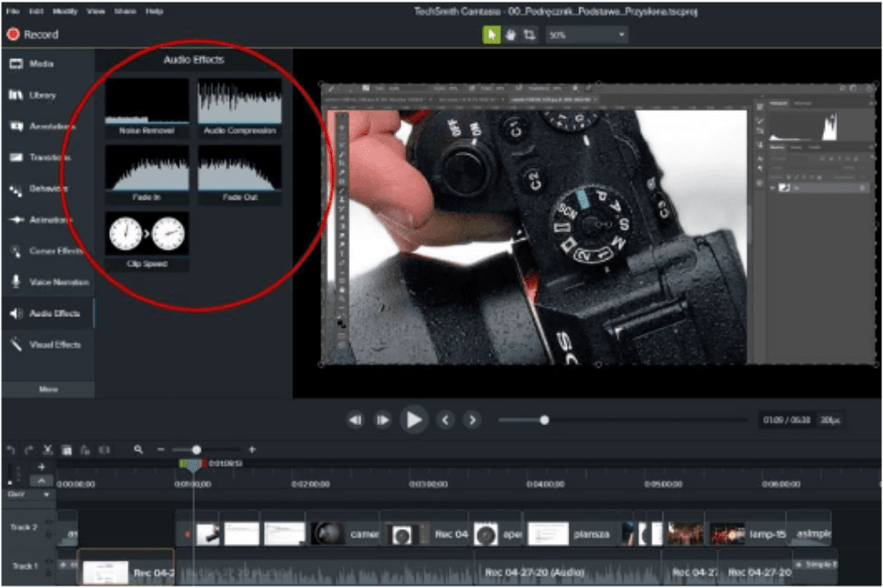Start a new recording with Record button

33,34
